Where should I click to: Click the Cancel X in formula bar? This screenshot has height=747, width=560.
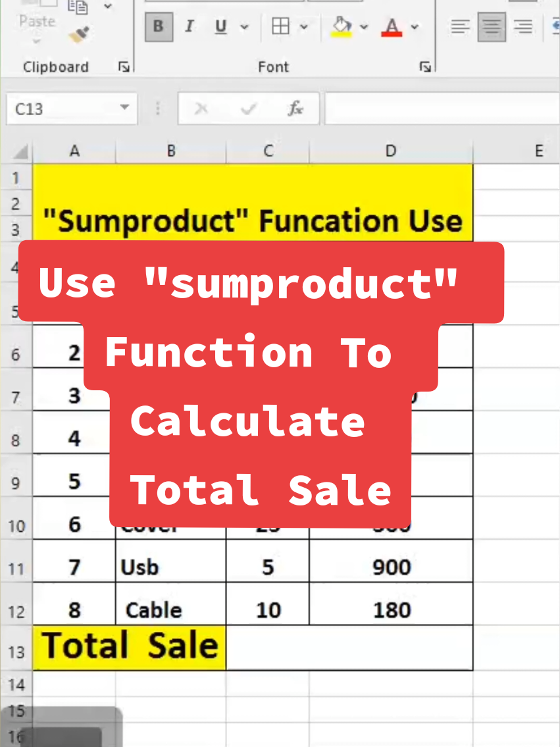pyautogui.click(x=201, y=109)
